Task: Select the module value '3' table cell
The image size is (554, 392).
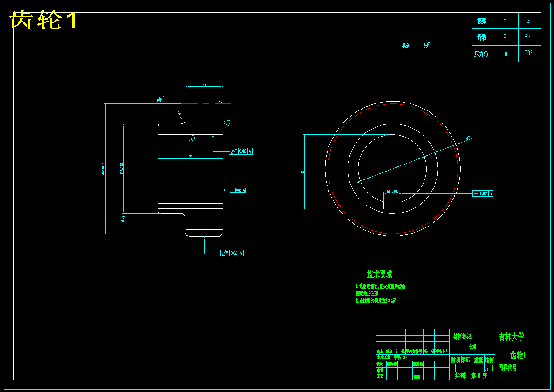Action: tap(529, 21)
